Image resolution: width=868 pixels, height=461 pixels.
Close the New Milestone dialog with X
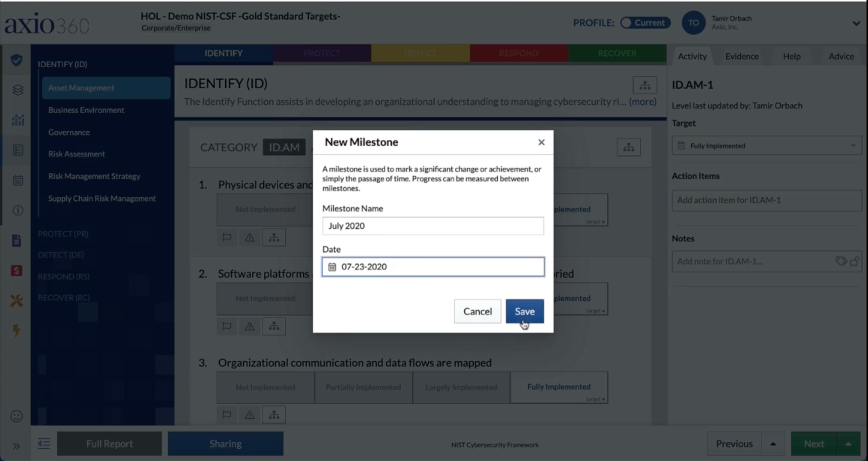coord(541,142)
